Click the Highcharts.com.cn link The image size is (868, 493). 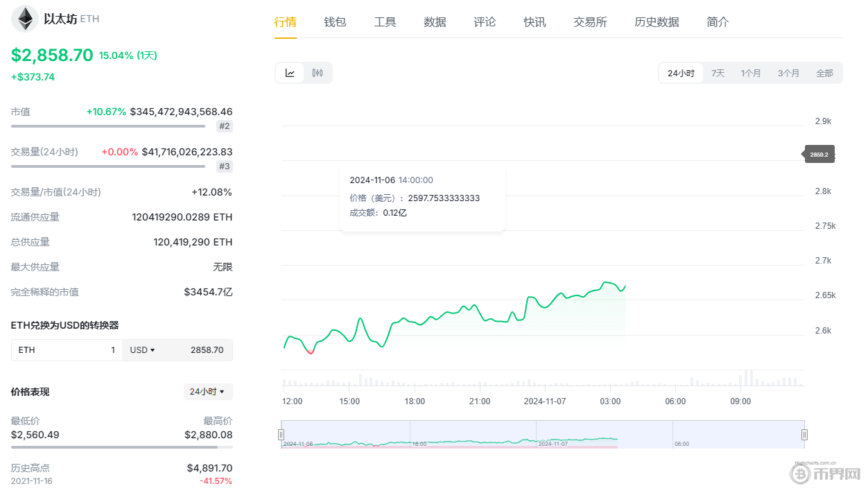pyautogui.click(x=814, y=462)
